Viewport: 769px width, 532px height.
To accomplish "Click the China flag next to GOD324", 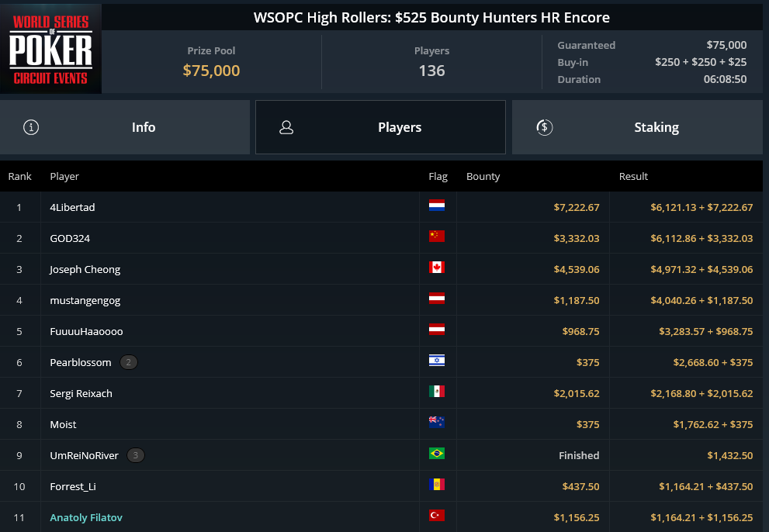I will click(436, 237).
